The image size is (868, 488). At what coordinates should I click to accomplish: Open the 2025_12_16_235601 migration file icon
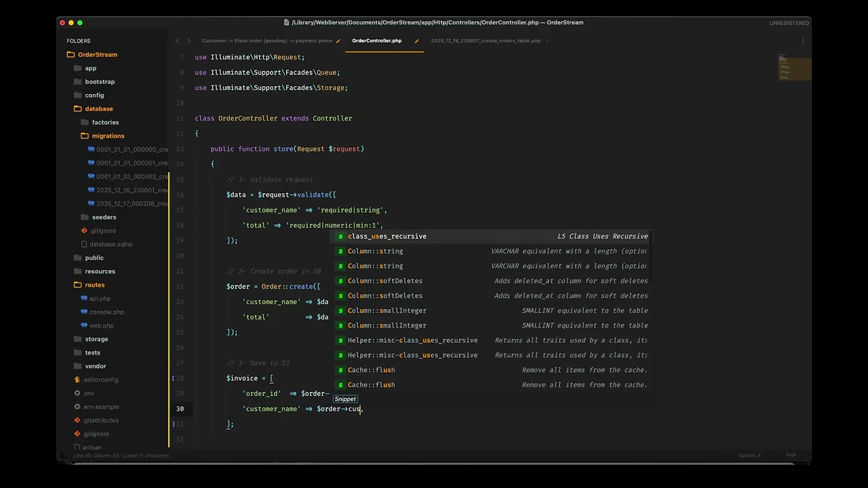(91, 190)
